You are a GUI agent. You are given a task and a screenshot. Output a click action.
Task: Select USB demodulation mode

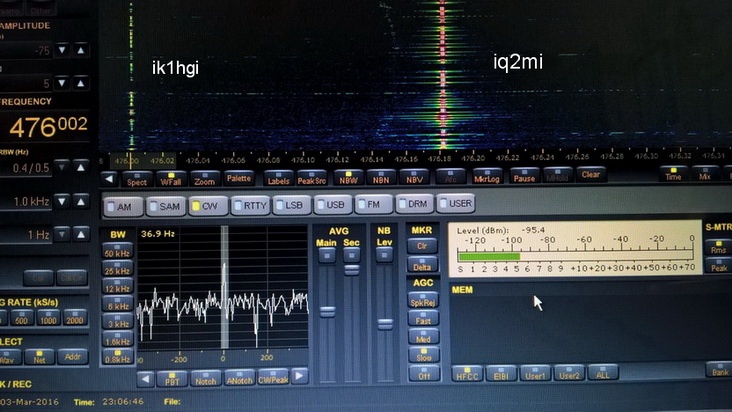click(x=333, y=204)
